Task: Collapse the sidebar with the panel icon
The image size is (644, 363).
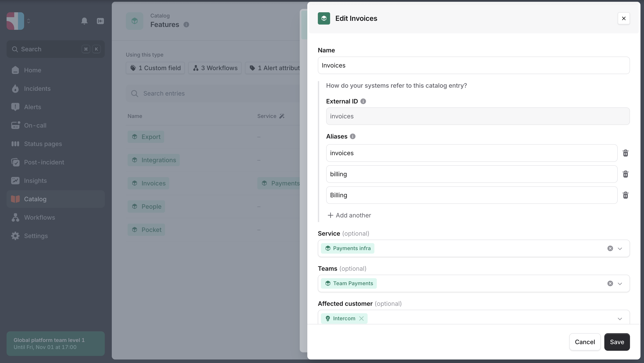Action: pos(100,21)
